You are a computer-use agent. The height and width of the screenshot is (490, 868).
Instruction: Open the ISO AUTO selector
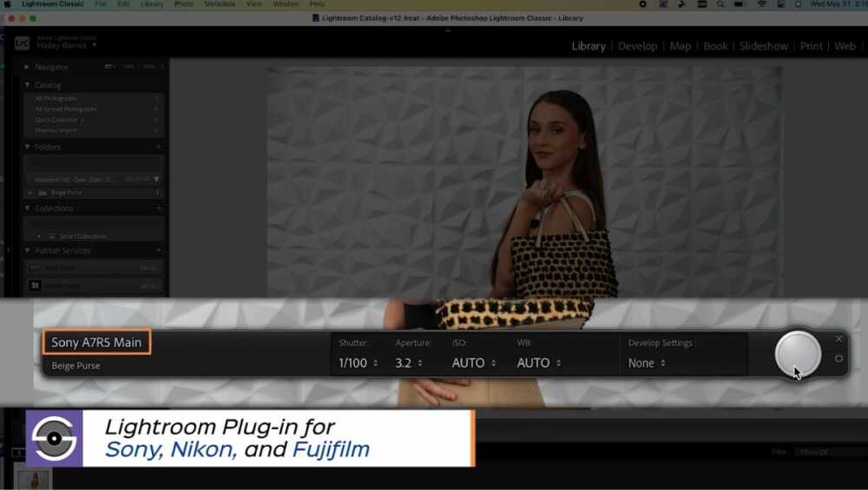[x=474, y=363]
